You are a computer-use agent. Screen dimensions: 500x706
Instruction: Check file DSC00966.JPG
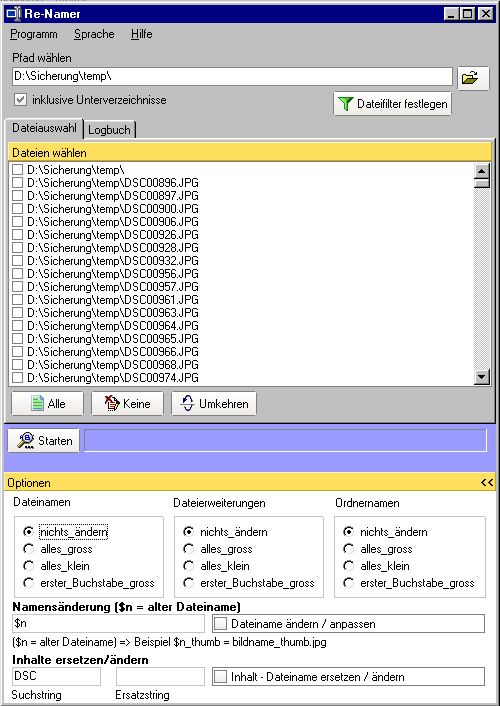(x=18, y=352)
